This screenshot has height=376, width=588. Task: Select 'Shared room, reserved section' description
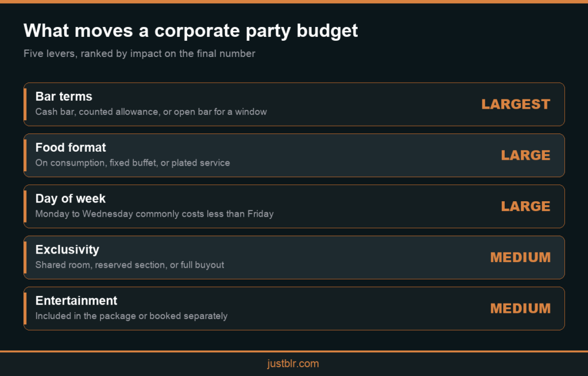(130, 265)
